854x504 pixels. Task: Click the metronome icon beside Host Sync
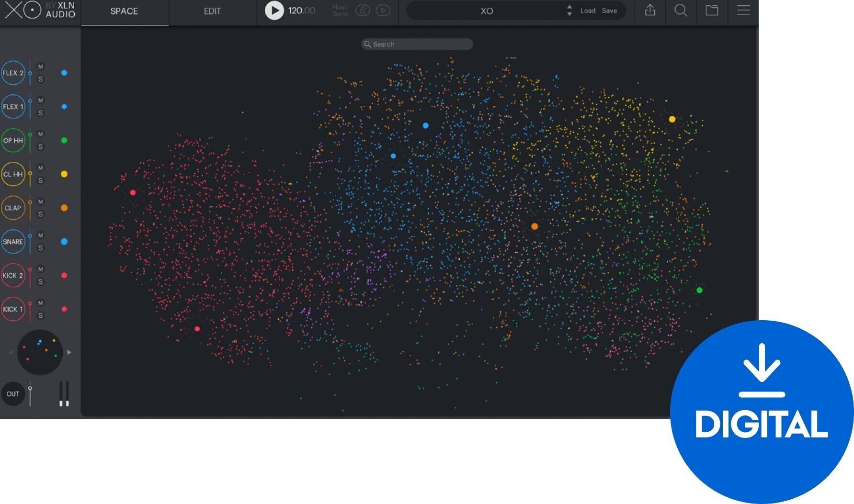coord(363,11)
